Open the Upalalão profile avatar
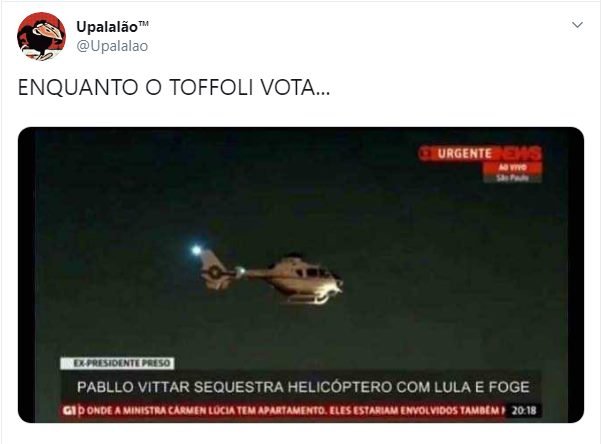603x444 pixels. pyautogui.click(x=41, y=36)
